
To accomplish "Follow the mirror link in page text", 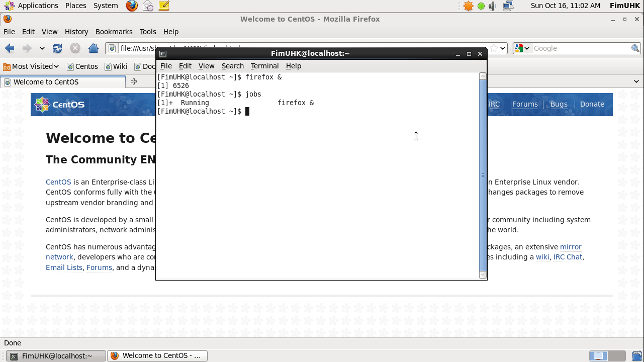I will click(x=571, y=247).
